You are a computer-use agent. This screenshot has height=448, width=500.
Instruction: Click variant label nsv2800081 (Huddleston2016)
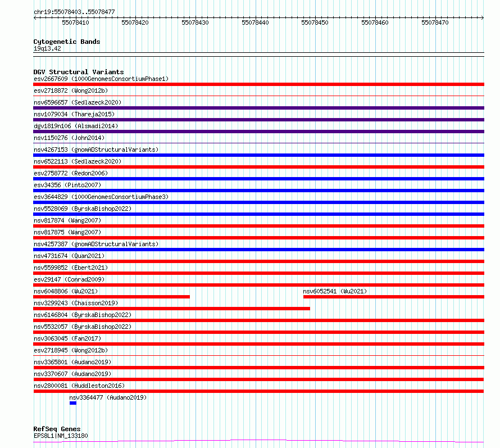point(79,386)
